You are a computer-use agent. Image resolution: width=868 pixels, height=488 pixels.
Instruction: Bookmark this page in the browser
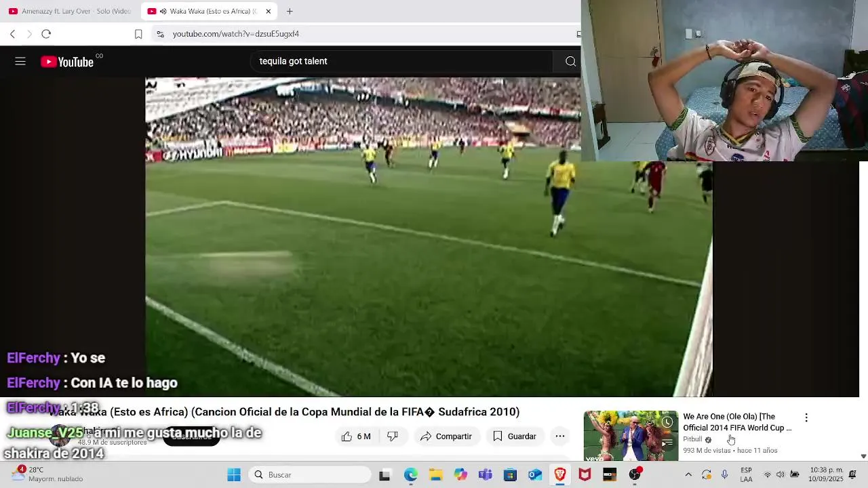click(x=138, y=34)
